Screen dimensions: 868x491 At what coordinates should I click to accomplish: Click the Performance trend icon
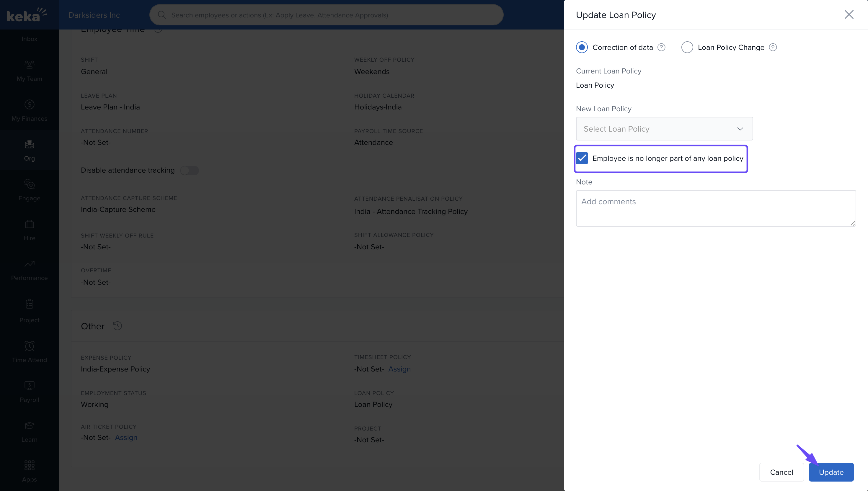[29, 264]
